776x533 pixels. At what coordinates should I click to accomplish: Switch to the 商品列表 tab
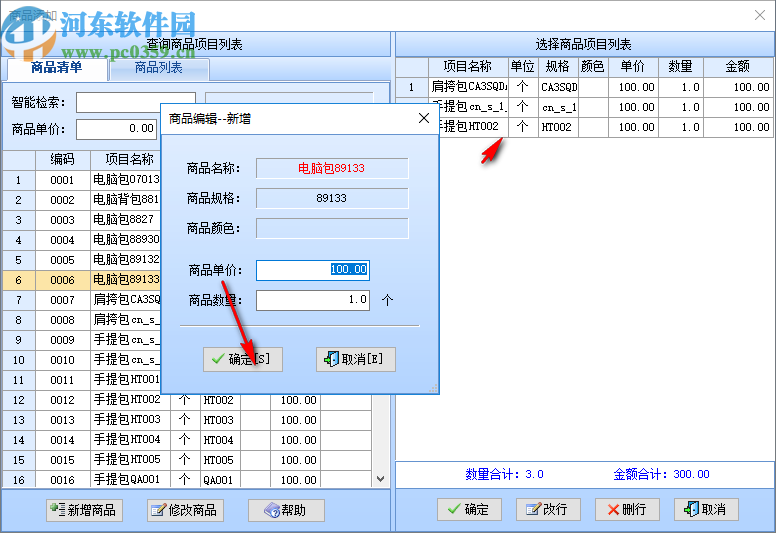(x=159, y=68)
